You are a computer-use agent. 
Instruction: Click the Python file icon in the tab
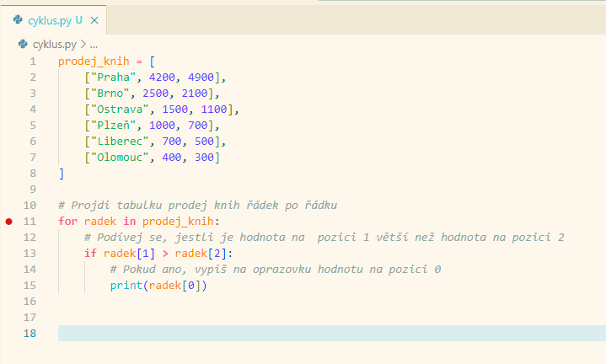[x=18, y=19]
